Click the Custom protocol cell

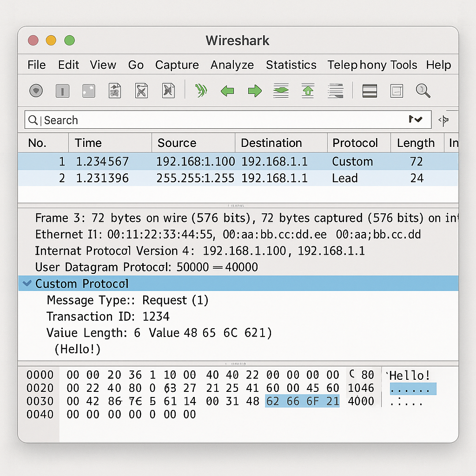pyautogui.click(x=352, y=161)
